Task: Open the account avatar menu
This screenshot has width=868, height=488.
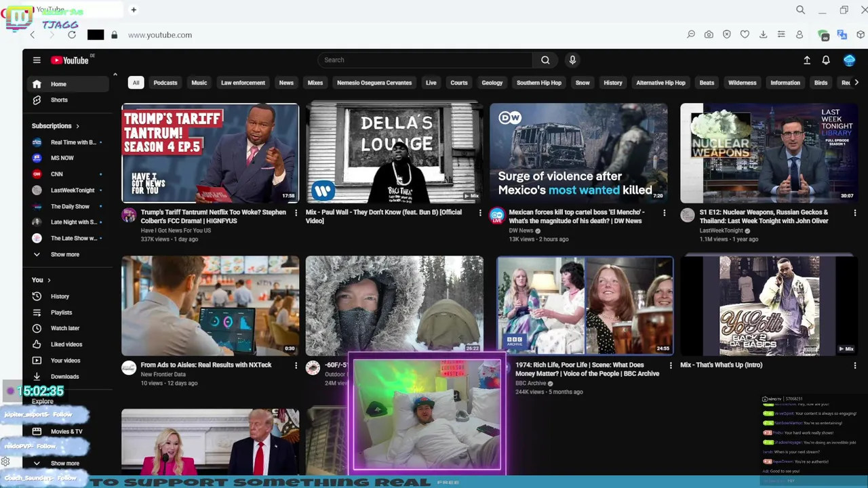Action: pos(849,60)
